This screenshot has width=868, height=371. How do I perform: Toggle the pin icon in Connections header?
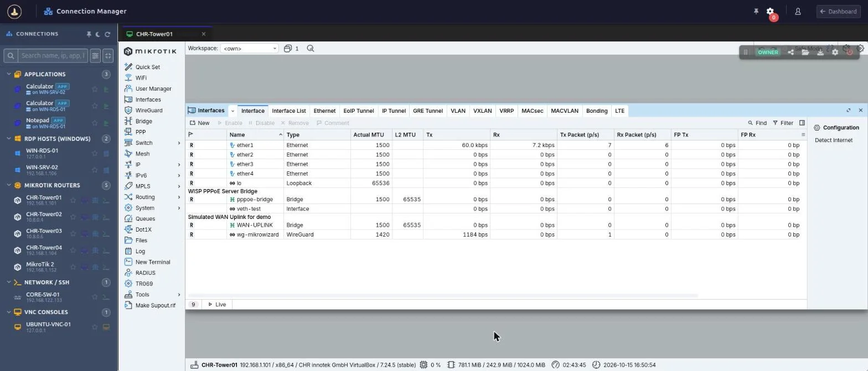[x=89, y=34]
